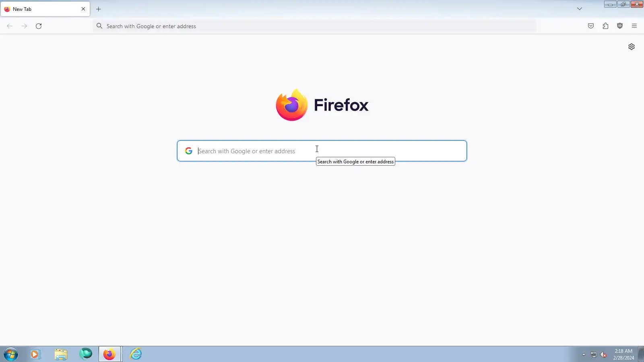Open Windows Explorer from taskbar
The width and height of the screenshot is (644, 362).
click(x=61, y=354)
